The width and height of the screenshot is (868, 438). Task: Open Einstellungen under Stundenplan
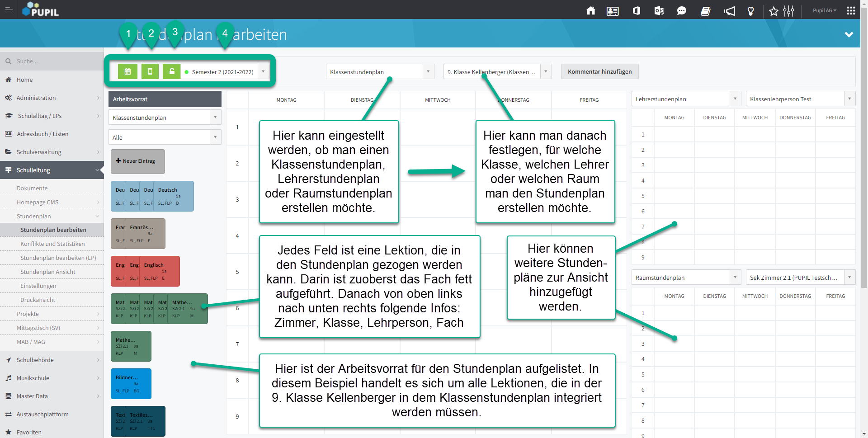point(52,286)
